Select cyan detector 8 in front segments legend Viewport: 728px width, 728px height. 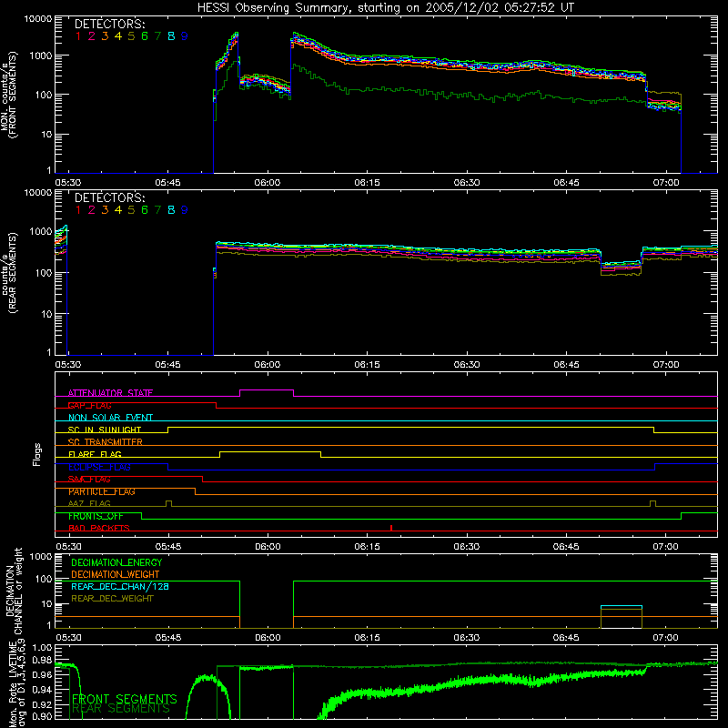coord(171,36)
